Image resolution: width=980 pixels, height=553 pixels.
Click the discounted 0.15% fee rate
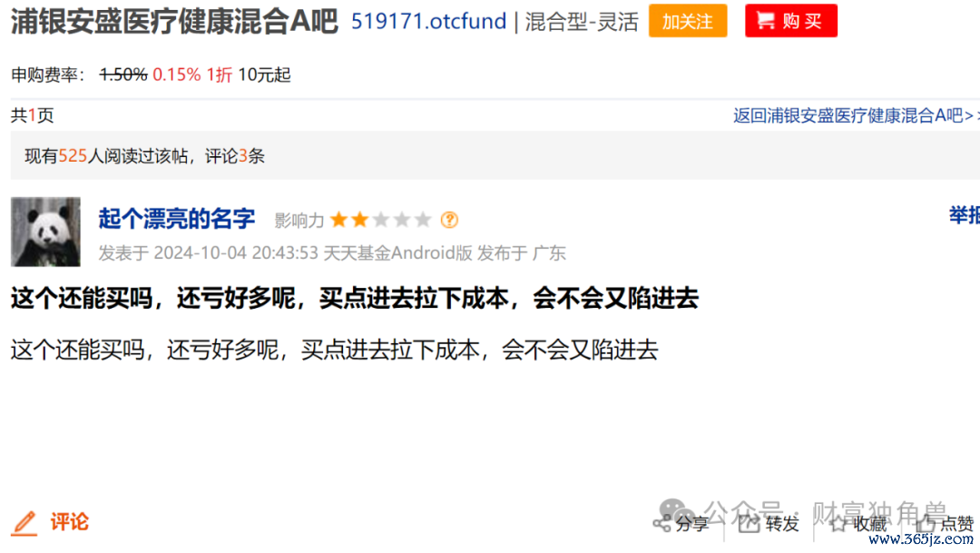coord(176,75)
